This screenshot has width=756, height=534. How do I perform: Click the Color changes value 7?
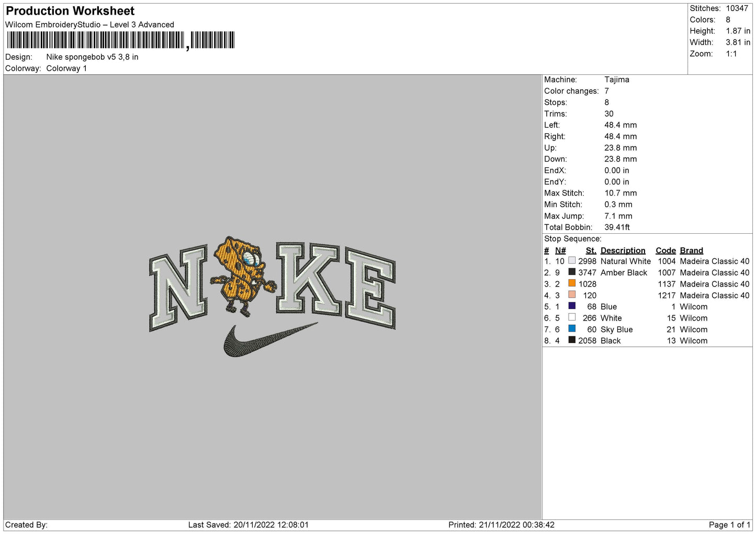pos(606,91)
